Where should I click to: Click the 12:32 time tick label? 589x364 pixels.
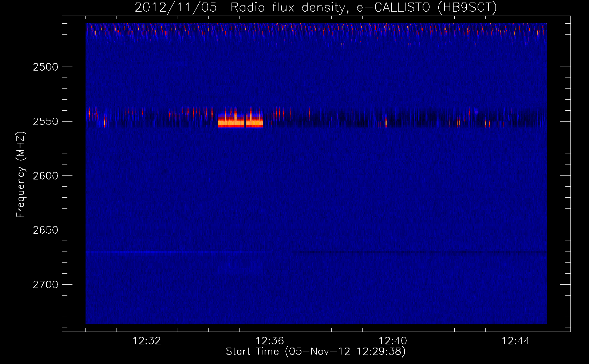pos(147,341)
